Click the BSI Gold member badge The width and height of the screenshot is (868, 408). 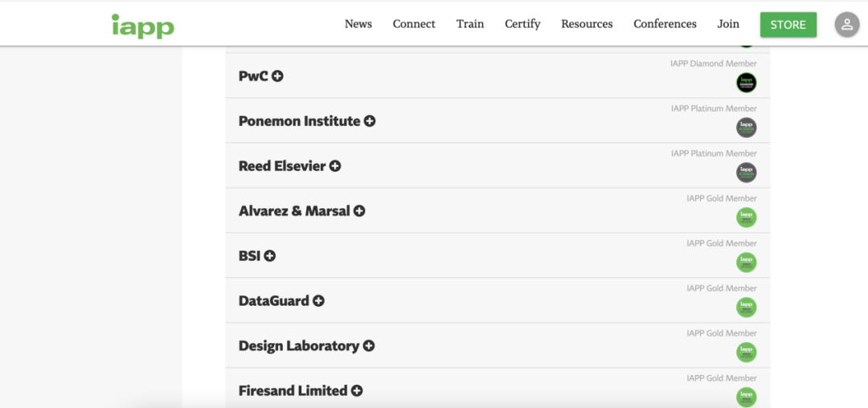746,263
